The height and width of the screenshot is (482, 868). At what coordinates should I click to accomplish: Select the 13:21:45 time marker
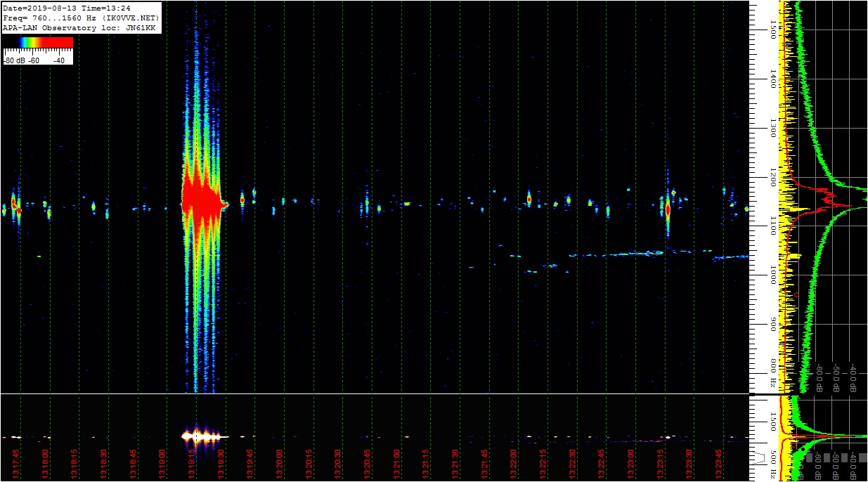pyautogui.click(x=484, y=465)
